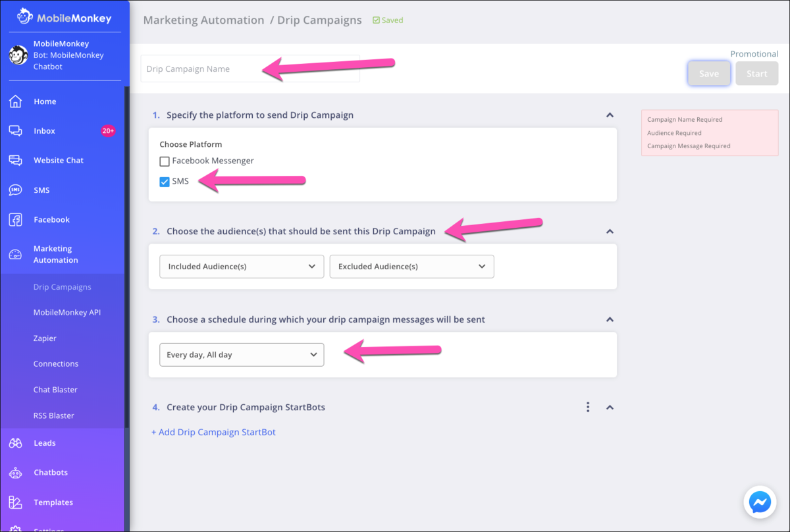Open the Every day, All day schedule dropdown
790x532 pixels.
tap(242, 355)
